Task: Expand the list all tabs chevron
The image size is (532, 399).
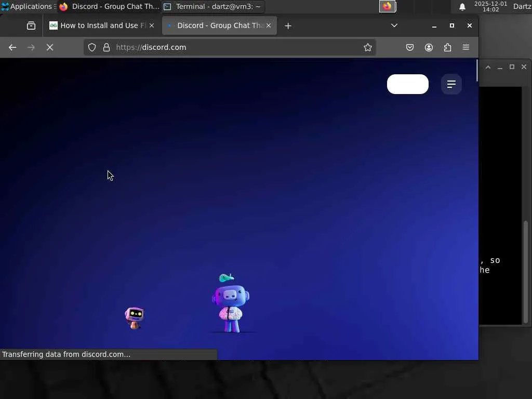Action: (394, 26)
